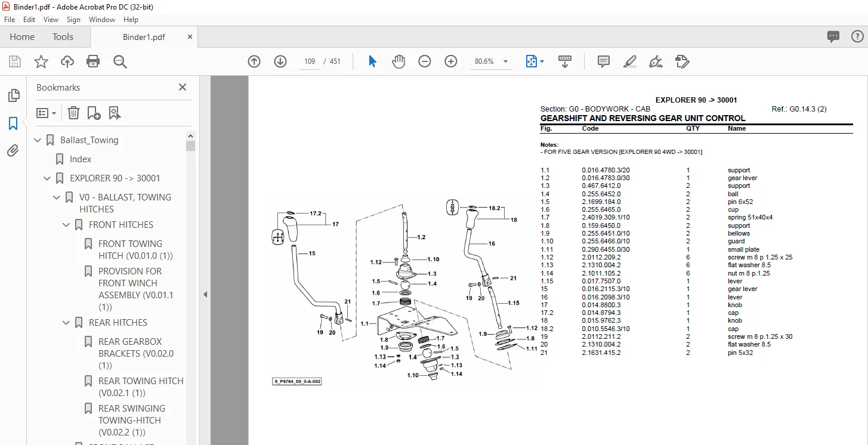Open the bookmark options menu
This screenshot has height=445, width=868.
pos(46,113)
